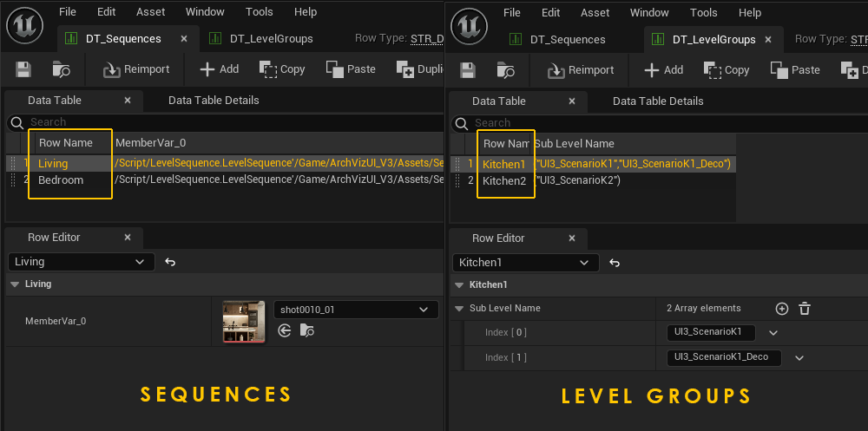
Task: Click the search magnifier in DT_Sequences table
Action: (x=17, y=122)
